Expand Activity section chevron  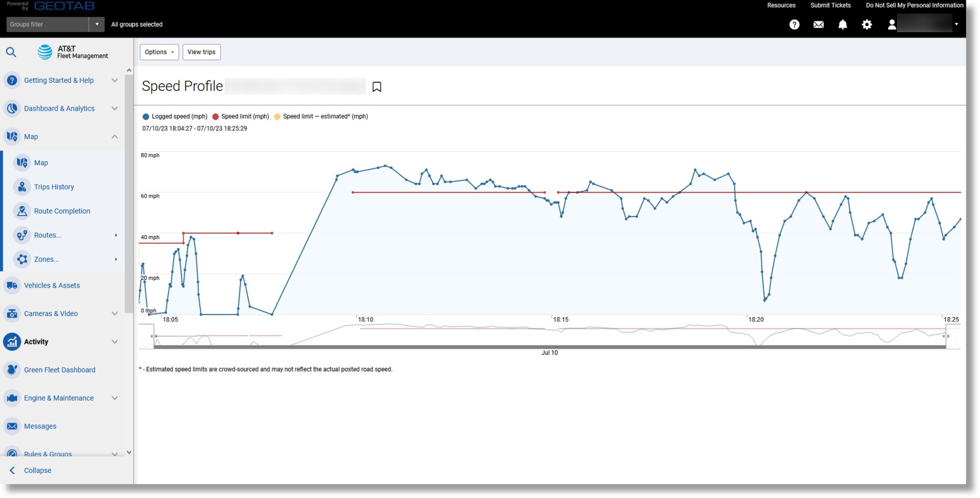coord(114,342)
